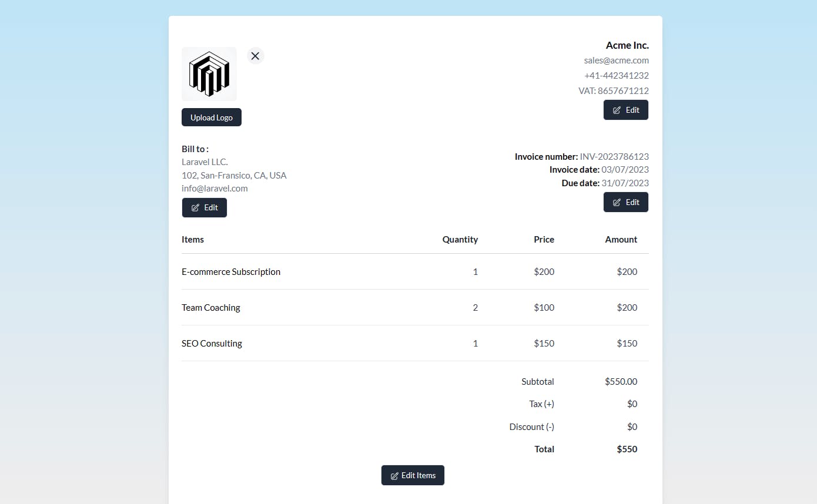Viewport: 817px width, 504px height.
Task: Select the SEO Consulting item name
Action: (x=212, y=343)
